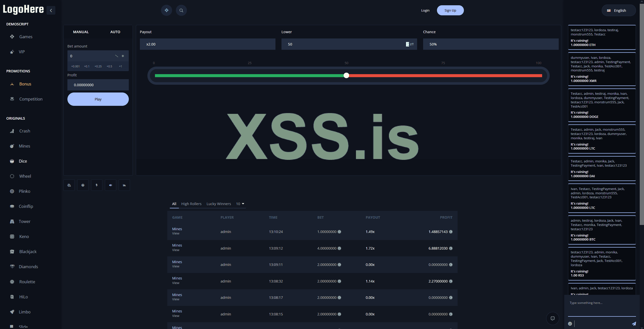Mute sound with the speaker icon
The height and width of the screenshot is (329, 644).
pos(110,185)
